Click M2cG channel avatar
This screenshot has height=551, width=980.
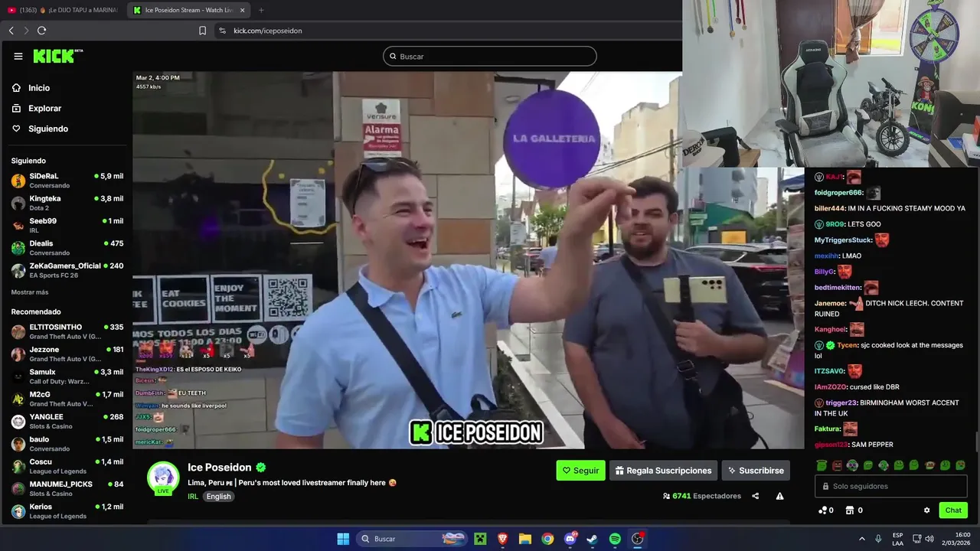(18, 399)
